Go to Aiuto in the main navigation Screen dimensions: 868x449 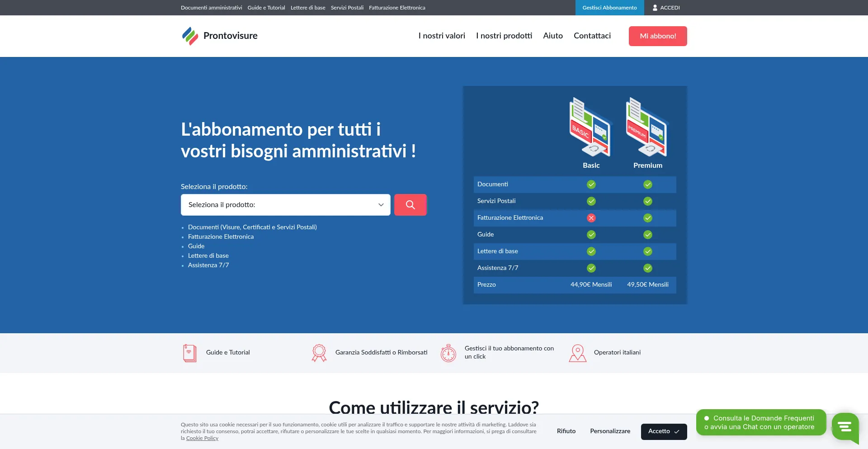552,36
